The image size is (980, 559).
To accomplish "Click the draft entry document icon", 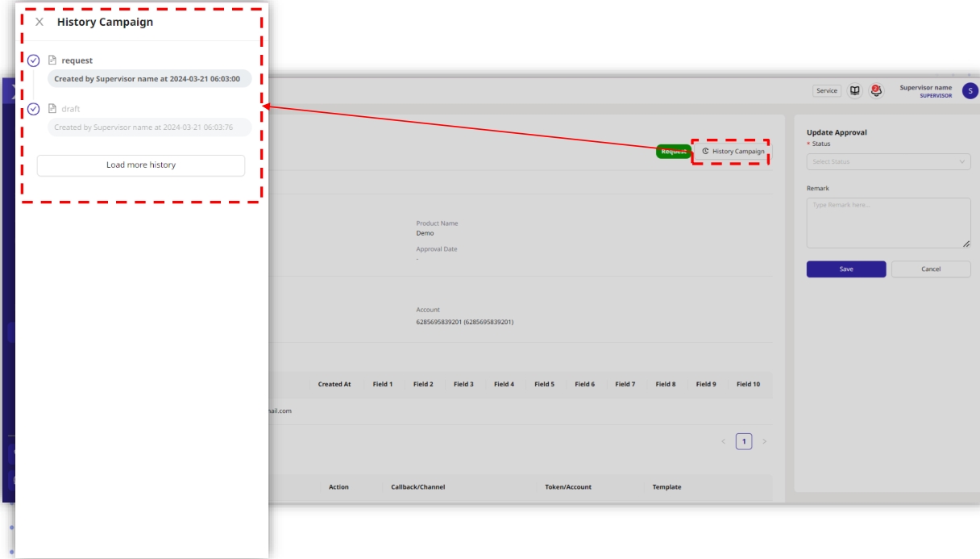I will pos(52,109).
